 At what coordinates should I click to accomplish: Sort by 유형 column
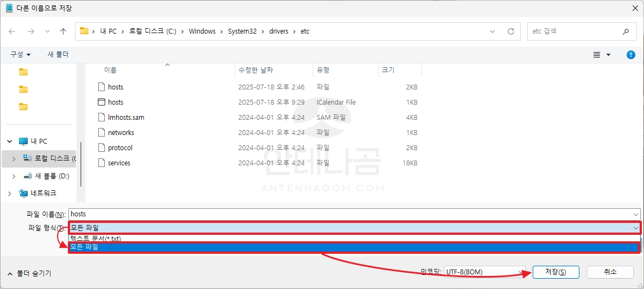(323, 70)
